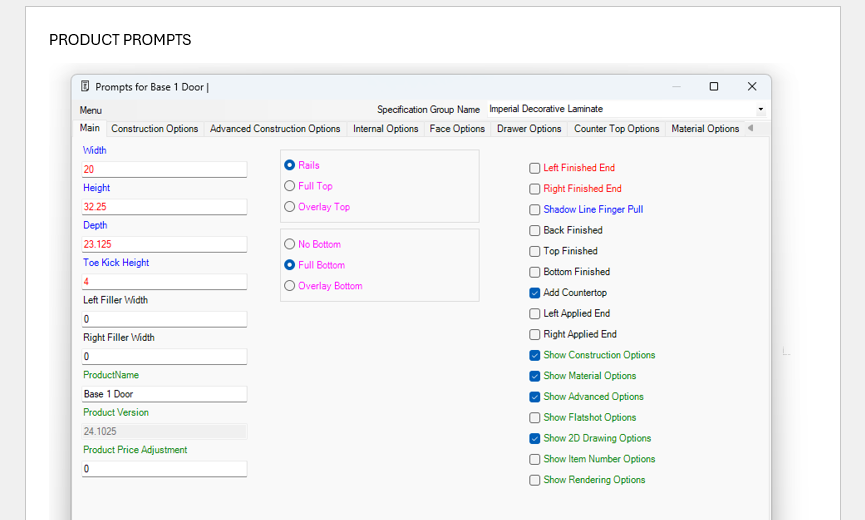Open the Drawer Options tab
This screenshot has height=520, width=865.
[x=529, y=129]
